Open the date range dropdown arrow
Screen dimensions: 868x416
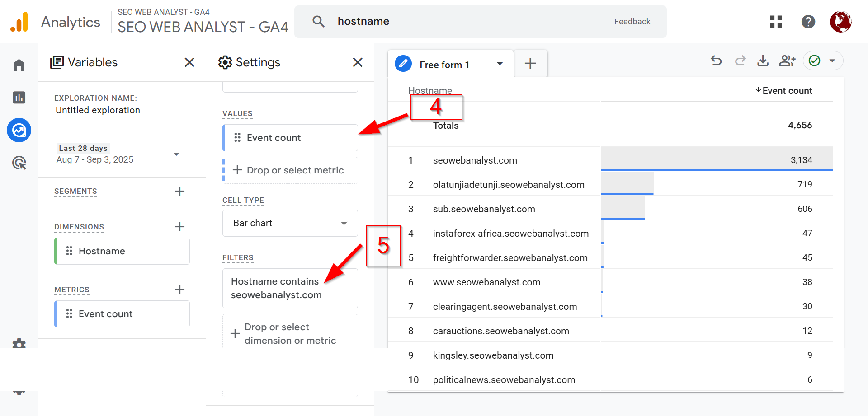pos(176,154)
